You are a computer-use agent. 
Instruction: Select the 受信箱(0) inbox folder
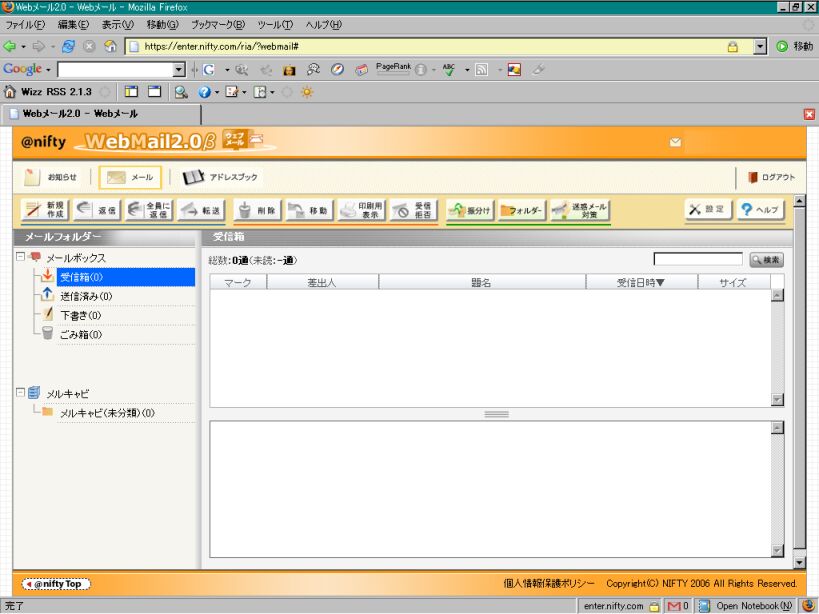pos(125,277)
